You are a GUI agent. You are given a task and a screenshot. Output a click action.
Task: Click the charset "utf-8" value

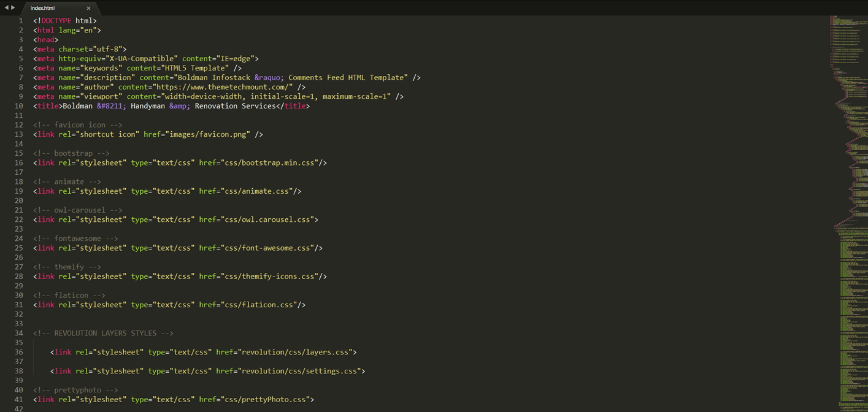(x=108, y=49)
